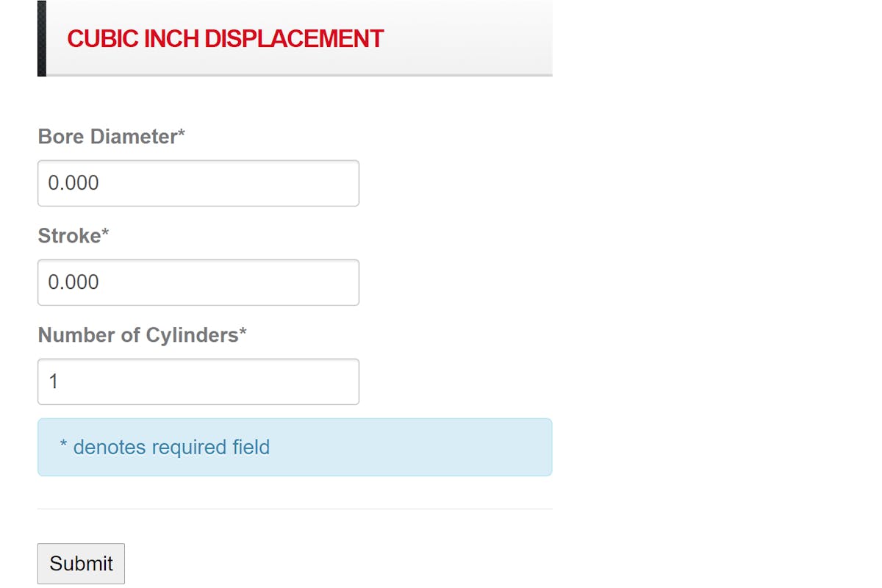Click the Number of Cylinders label

[x=138, y=335]
